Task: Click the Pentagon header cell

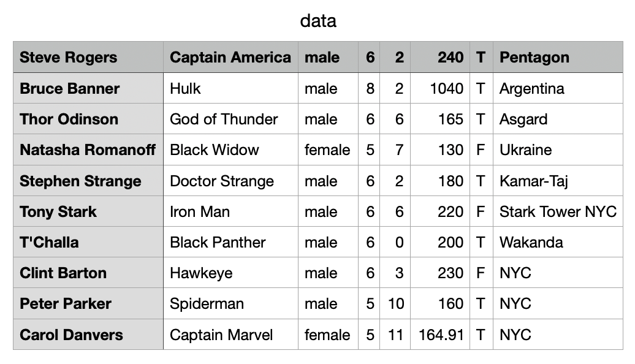Action: tap(558, 57)
